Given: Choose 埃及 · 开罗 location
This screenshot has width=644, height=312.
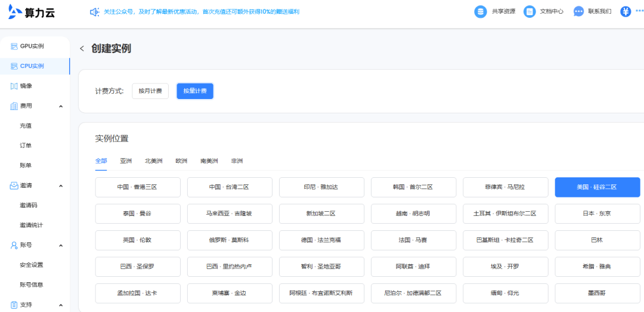Looking at the screenshot, I should [506, 267].
